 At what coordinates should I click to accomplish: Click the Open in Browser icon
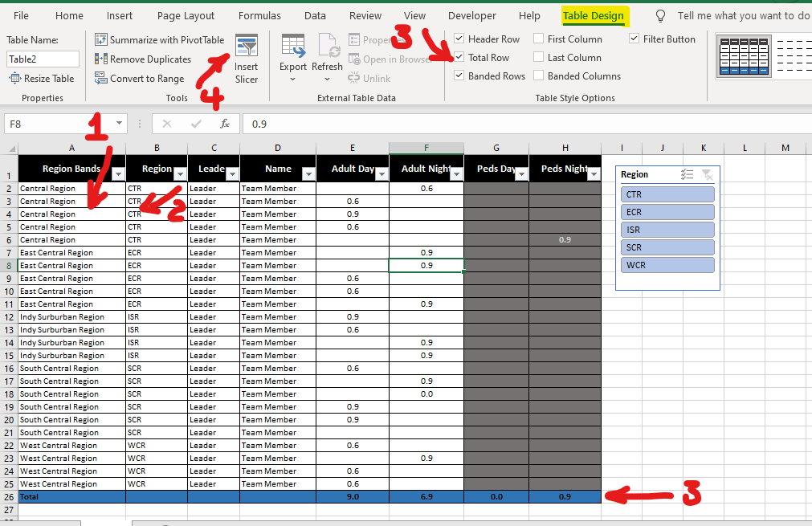(354, 59)
